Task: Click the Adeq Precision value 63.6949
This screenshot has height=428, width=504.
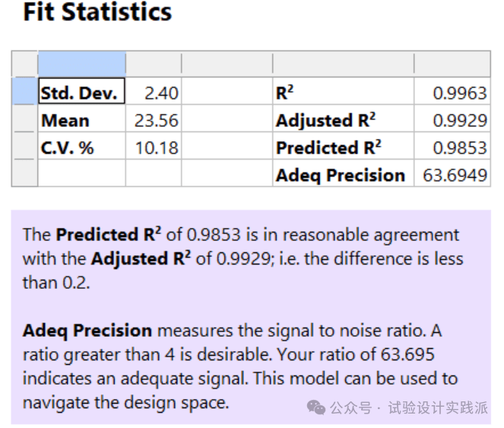Action: (x=452, y=173)
